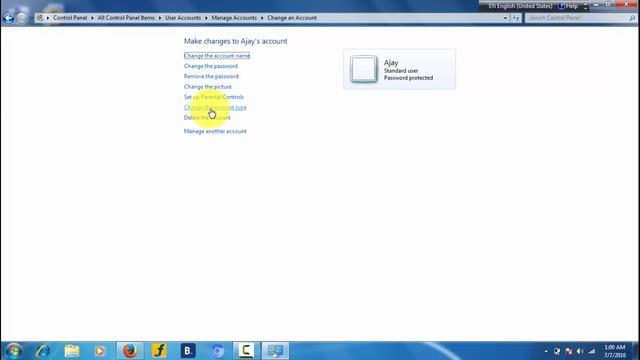Click 'Manage another account' link
640x360 pixels.
pos(215,131)
